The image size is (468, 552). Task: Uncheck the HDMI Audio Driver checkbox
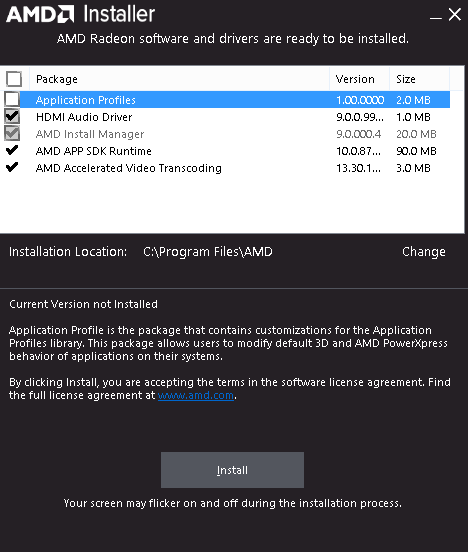tap(12, 116)
